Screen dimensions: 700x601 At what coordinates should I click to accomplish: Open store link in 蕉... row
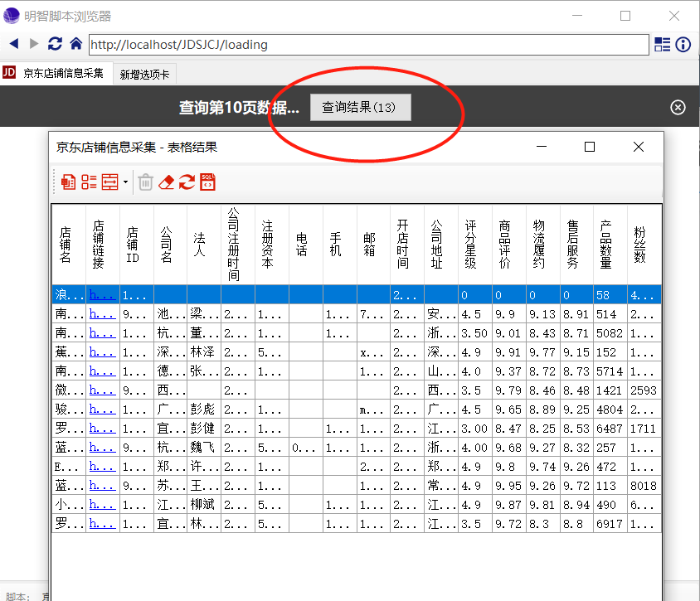(102, 352)
